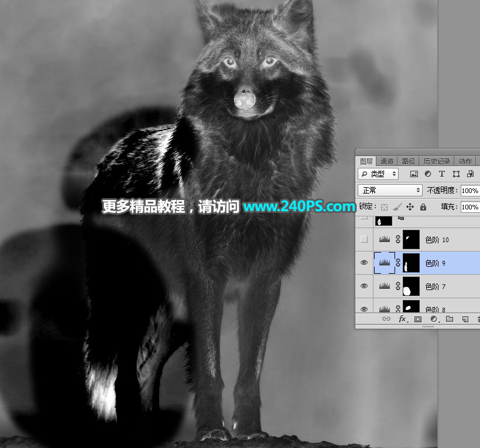Toggle lock position move icon
The height and width of the screenshot is (448, 480).
tap(410, 207)
